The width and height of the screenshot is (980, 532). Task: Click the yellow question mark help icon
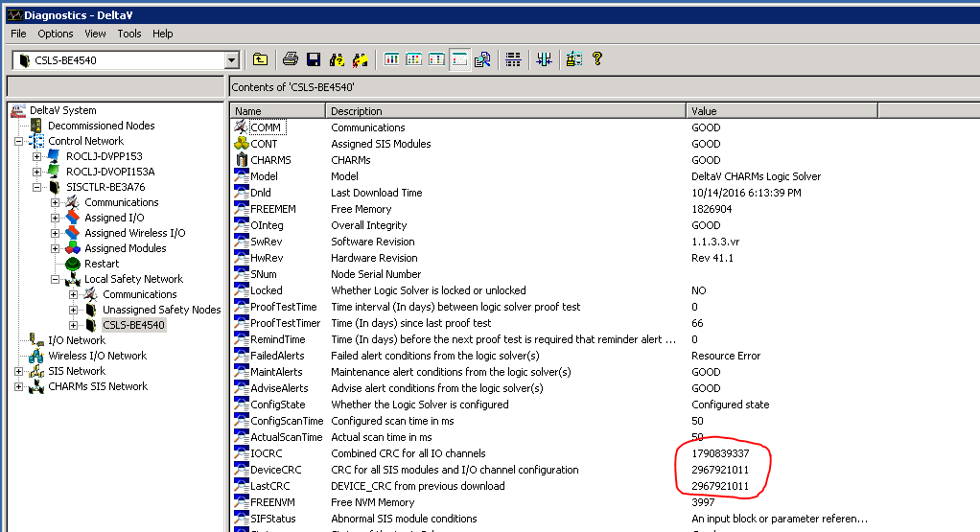(x=597, y=58)
